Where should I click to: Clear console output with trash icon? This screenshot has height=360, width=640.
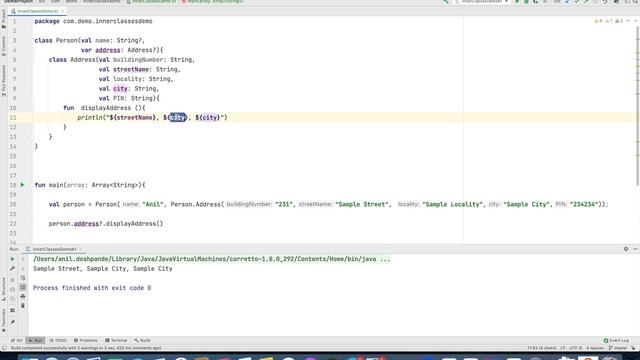click(x=23, y=306)
